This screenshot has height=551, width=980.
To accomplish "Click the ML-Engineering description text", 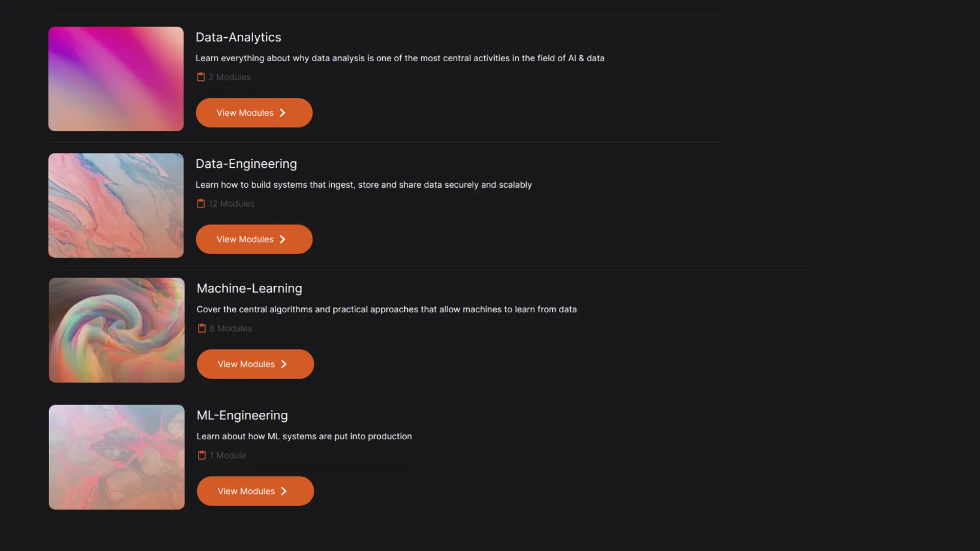I will point(304,436).
